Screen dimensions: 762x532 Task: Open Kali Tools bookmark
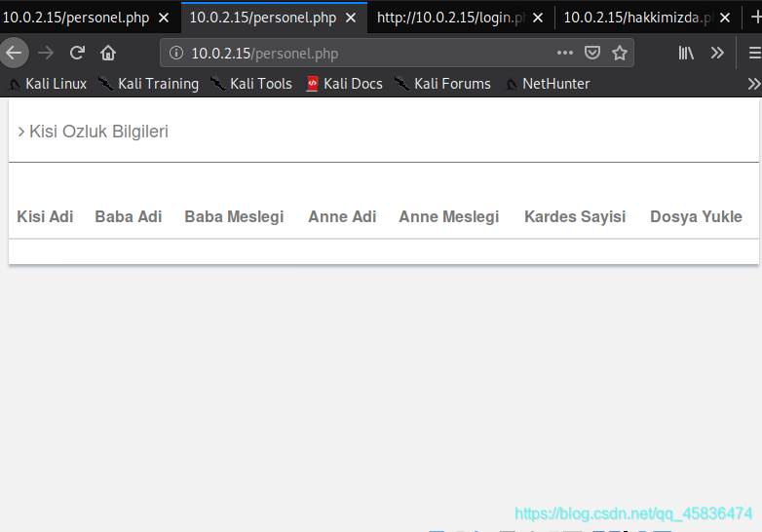251,84
